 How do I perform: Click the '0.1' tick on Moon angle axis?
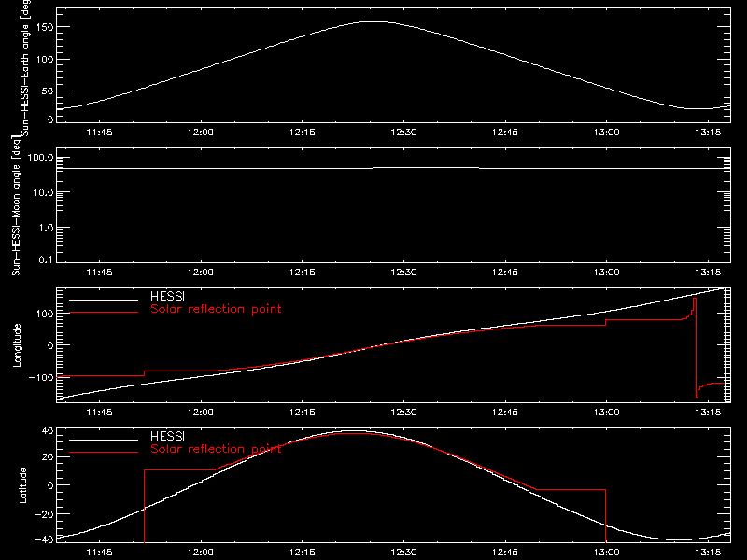[x=46, y=259]
